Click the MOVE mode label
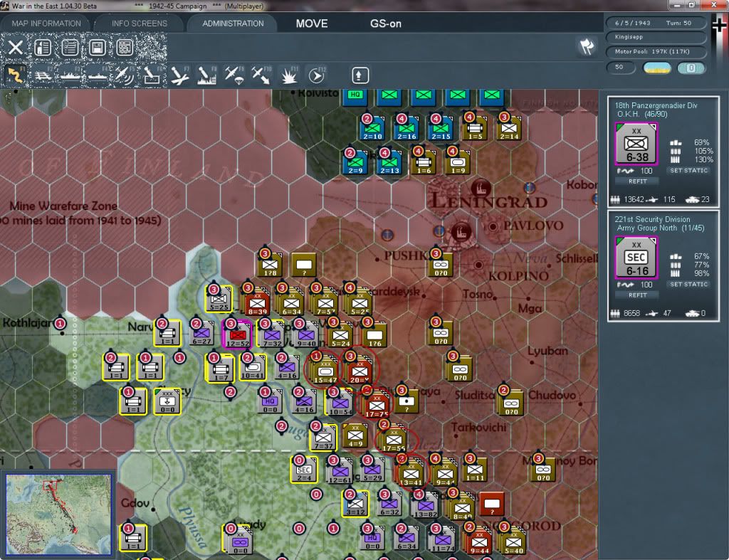Viewport: 729px width, 560px height. tap(312, 23)
